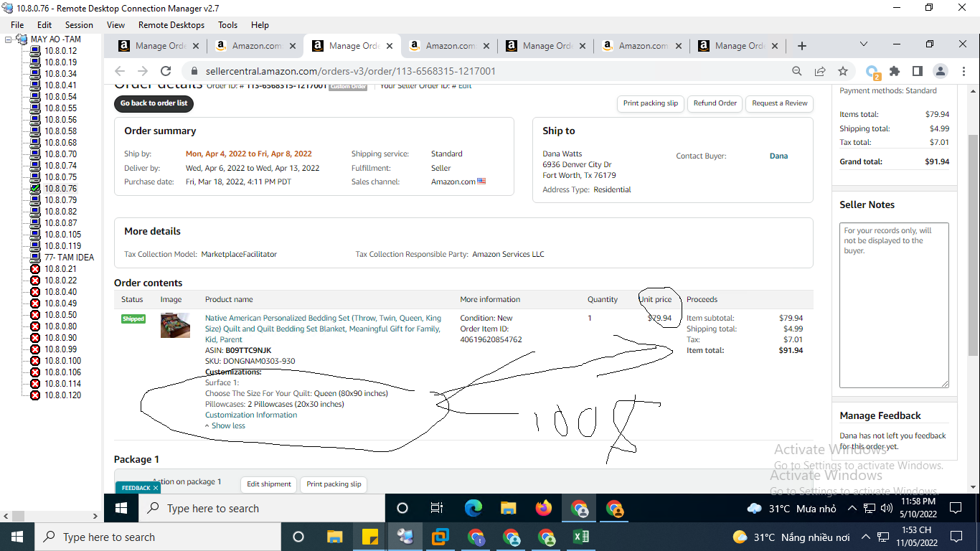
Task: Reload the Seller Central page
Action: [166, 71]
